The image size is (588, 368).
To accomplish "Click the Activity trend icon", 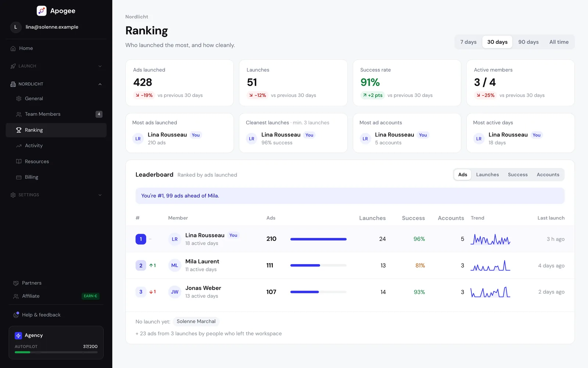I will 19,146.
